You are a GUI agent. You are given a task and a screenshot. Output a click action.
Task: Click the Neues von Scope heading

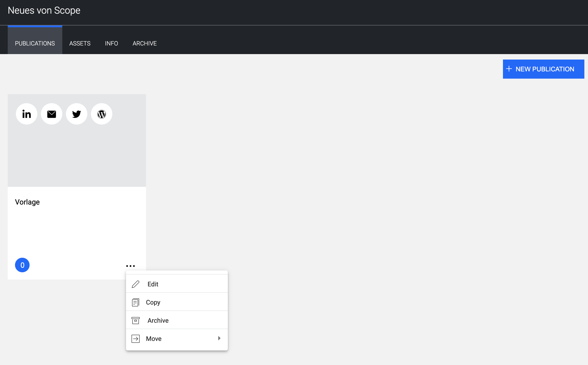tap(44, 10)
